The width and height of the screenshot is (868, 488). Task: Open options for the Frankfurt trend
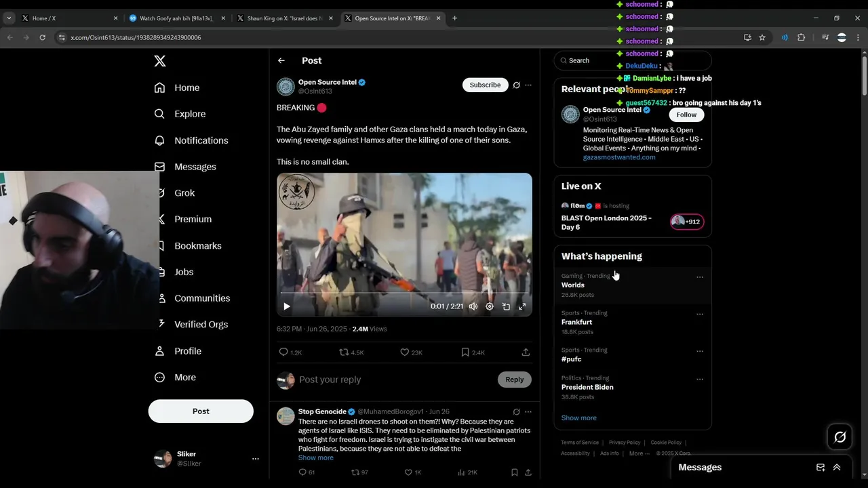[x=700, y=314]
